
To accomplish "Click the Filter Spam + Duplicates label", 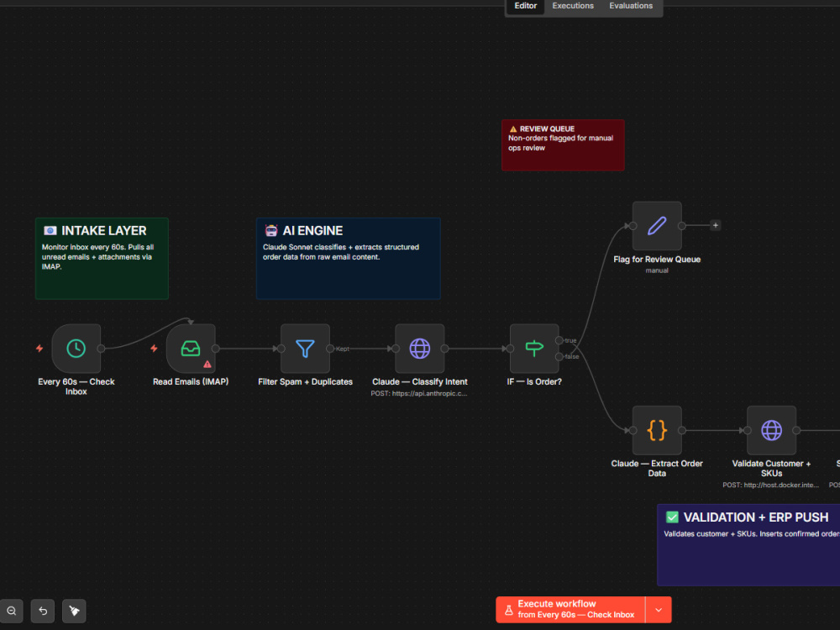I will (306, 382).
